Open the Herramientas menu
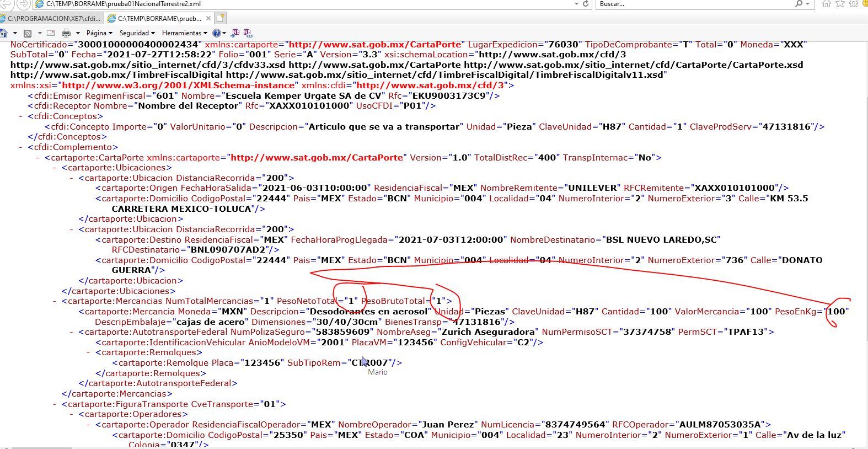Viewport: 868px width, 449px height. (184, 33)
